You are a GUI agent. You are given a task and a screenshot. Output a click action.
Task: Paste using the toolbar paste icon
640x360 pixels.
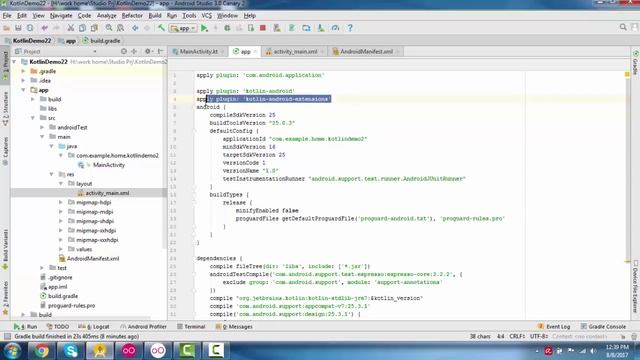point(94,28)
